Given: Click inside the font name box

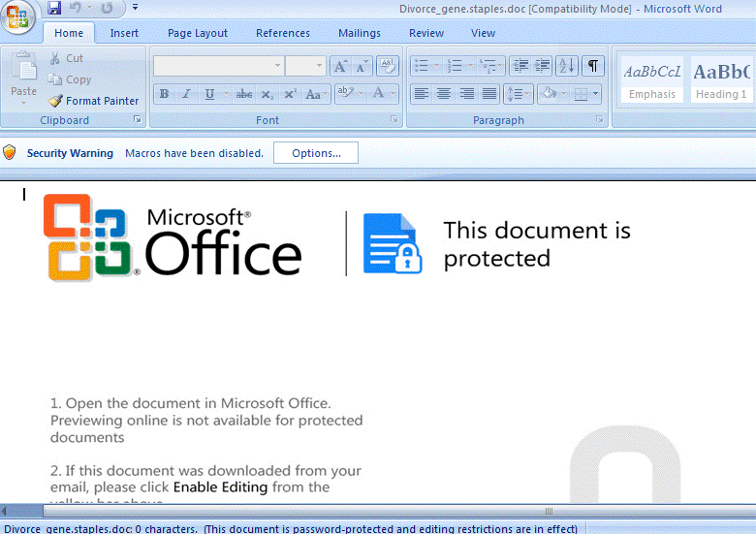Looking at the screenshot, I should point(213,66).
